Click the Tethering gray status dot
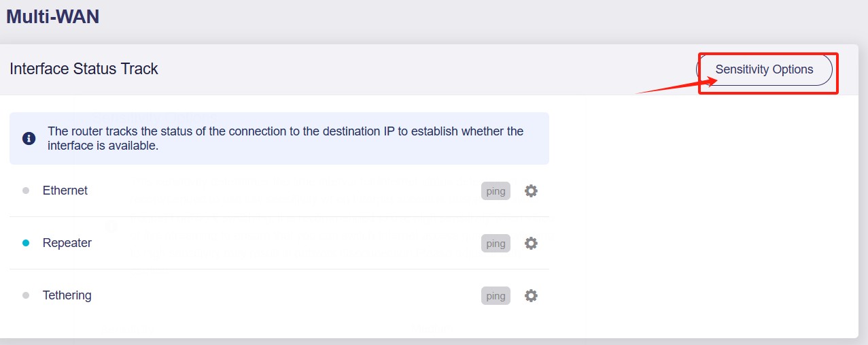This screenshot has height=345, width=868. (x=26, y=295)
